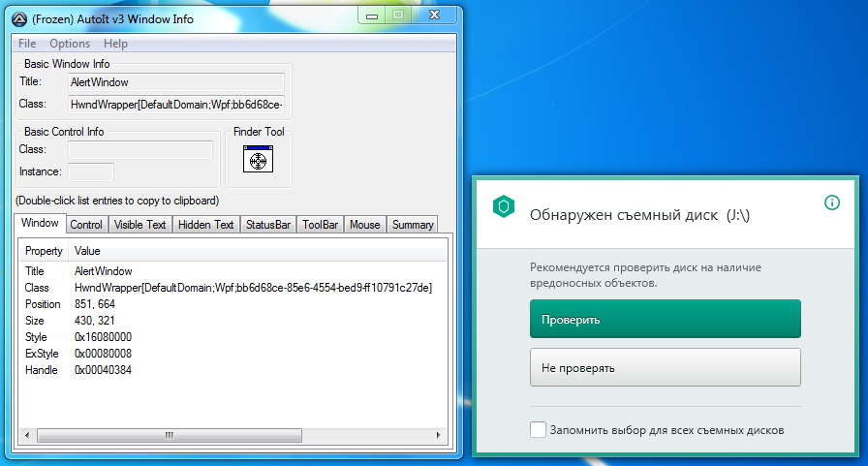This screenshot has height=466, width=868.
Task: Switch to the Summary tab
Action: pyautogui.click(x=413, y=224)
